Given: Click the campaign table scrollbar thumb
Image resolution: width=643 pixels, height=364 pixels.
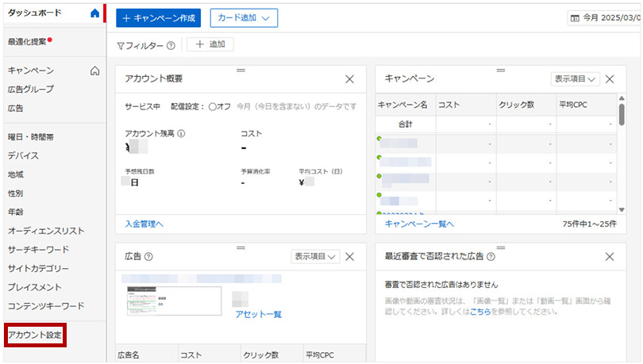Looking at the screenshot, I should 622,114.
